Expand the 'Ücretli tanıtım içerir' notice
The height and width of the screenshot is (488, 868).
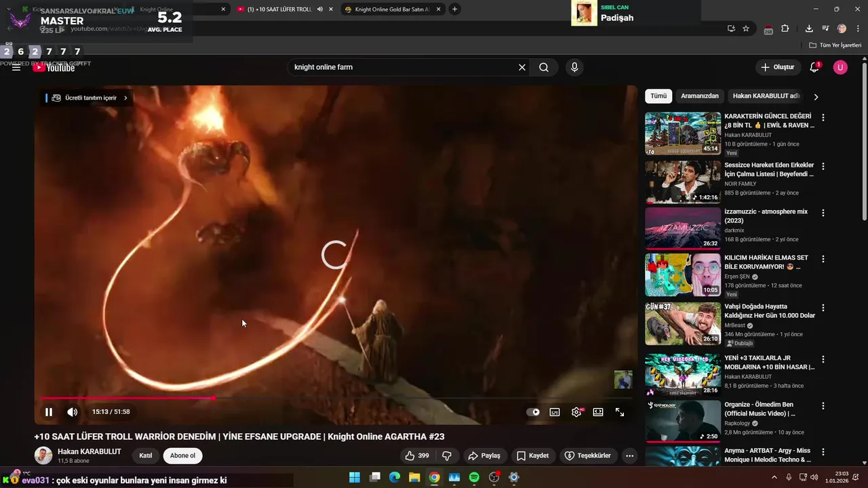(86, 98)
